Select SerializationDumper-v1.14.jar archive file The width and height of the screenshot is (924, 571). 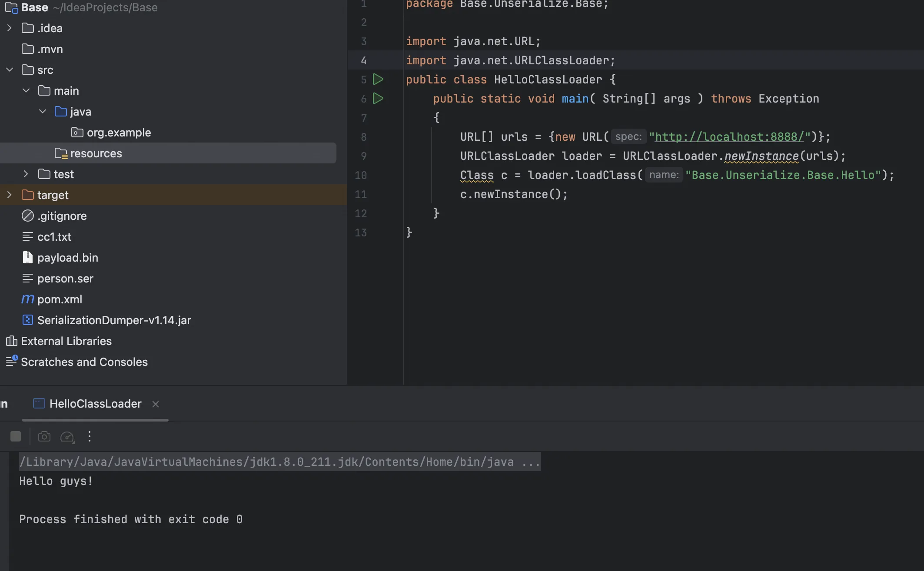(x=114, y=320)
